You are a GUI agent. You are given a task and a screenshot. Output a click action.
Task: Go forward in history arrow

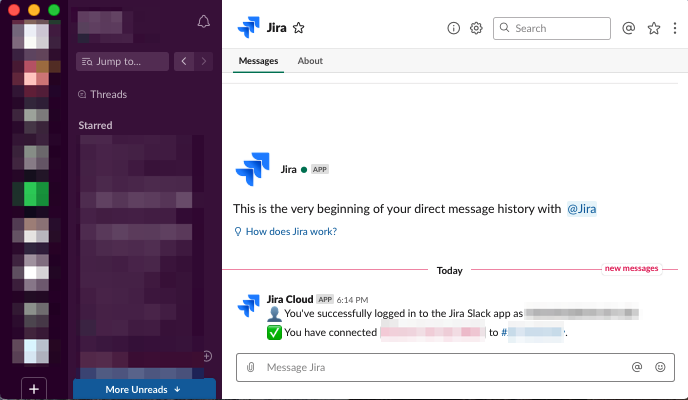tap(204, 61)
